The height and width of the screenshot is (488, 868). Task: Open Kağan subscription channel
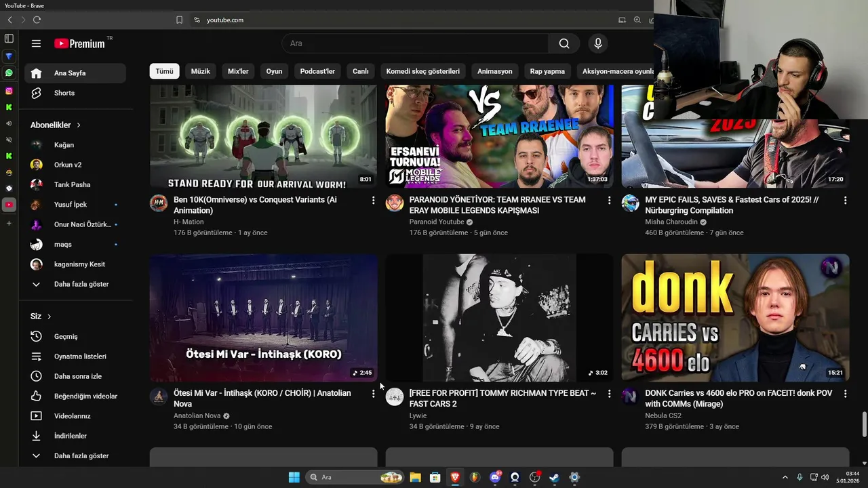[x=75, y=145]
